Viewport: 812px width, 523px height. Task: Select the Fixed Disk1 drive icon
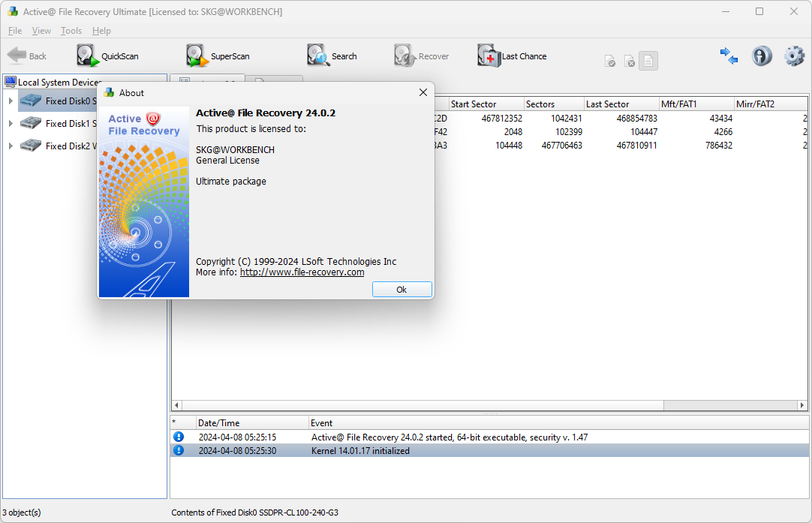coord(31,123)
